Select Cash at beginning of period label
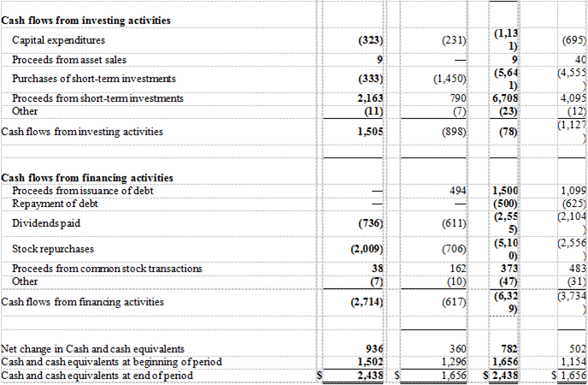This screenshot has height=385, width=588. [x=111, y=362]
